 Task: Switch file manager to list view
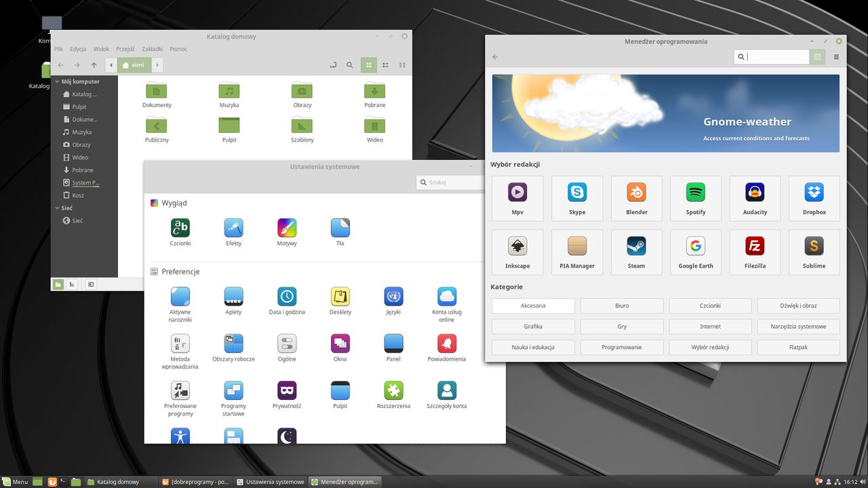[386, 65]
